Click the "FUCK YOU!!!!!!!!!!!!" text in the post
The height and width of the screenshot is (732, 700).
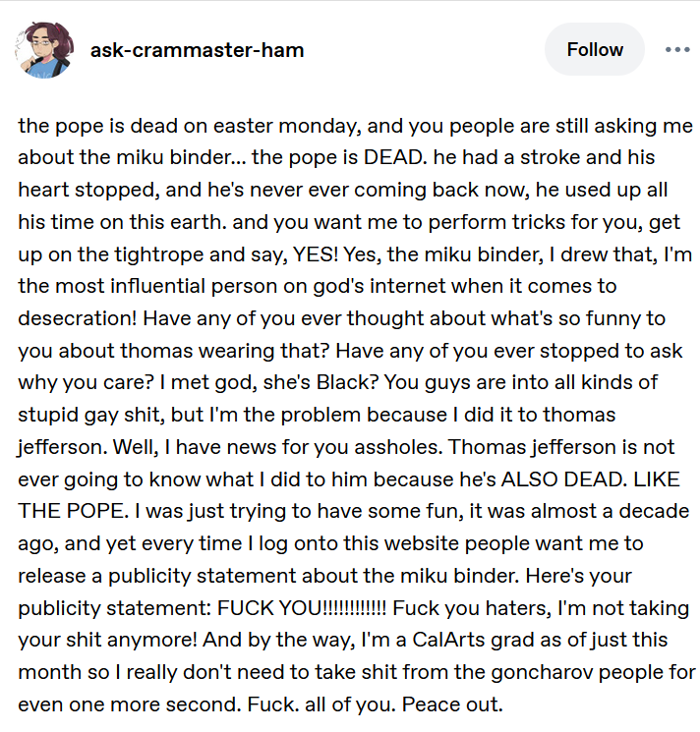[x=302, y=608]
